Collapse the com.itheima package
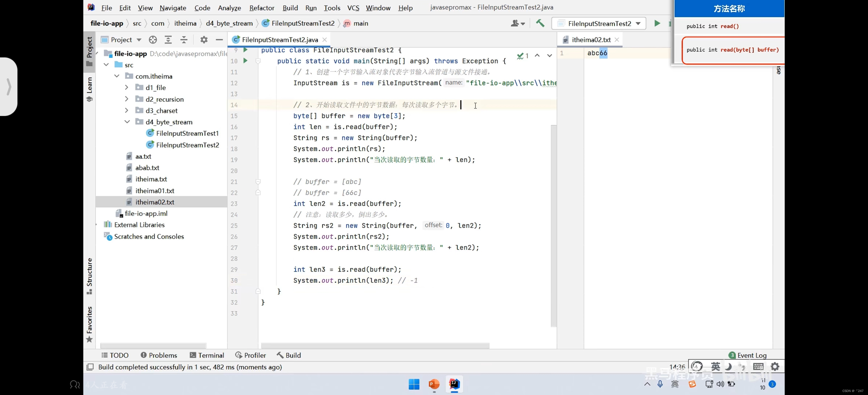 click(117, 76)
